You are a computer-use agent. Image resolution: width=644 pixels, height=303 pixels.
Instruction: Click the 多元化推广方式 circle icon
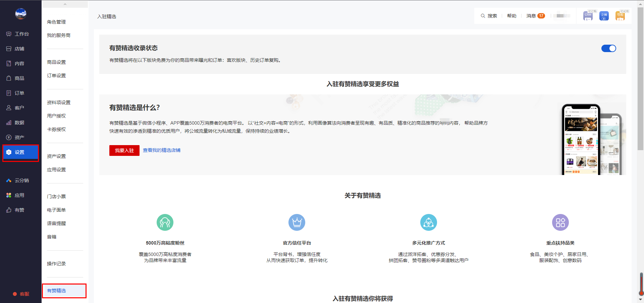click(429, 222)
